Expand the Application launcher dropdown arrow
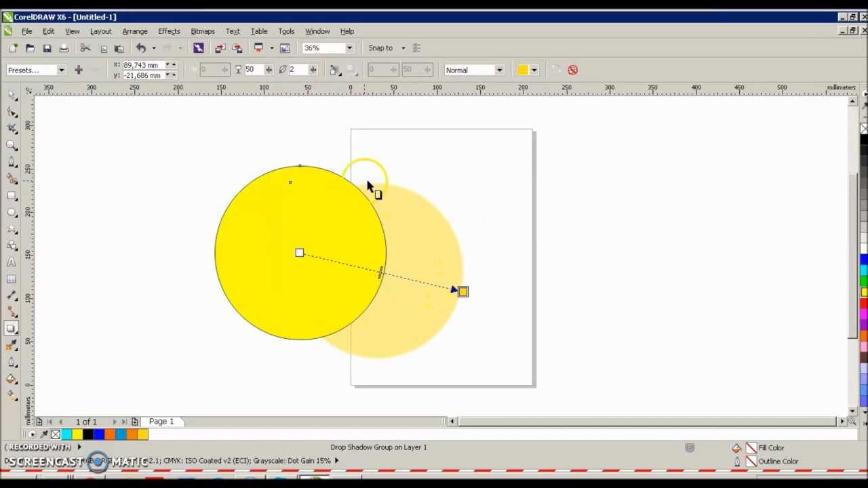This screenshot has height=488, width=868. click(271, 48)
